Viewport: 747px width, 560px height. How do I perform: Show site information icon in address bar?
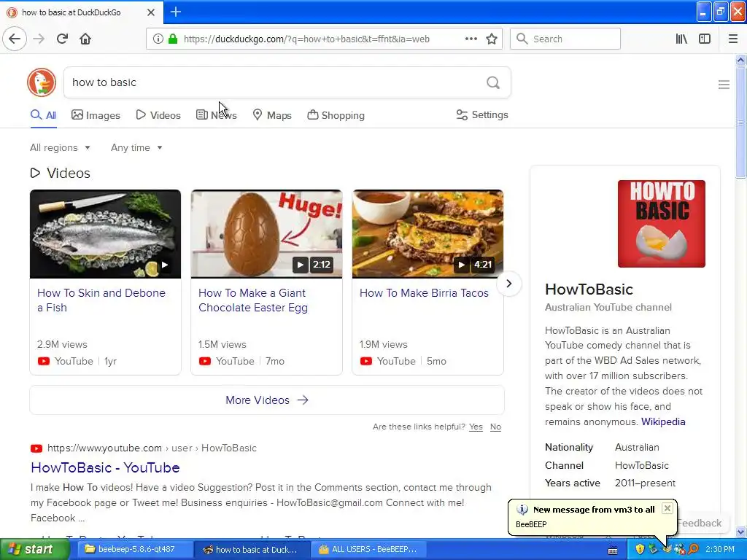click(158, 39)
